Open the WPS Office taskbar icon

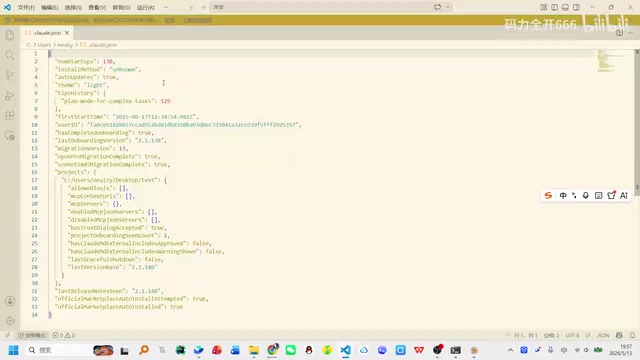coord(419,350)
